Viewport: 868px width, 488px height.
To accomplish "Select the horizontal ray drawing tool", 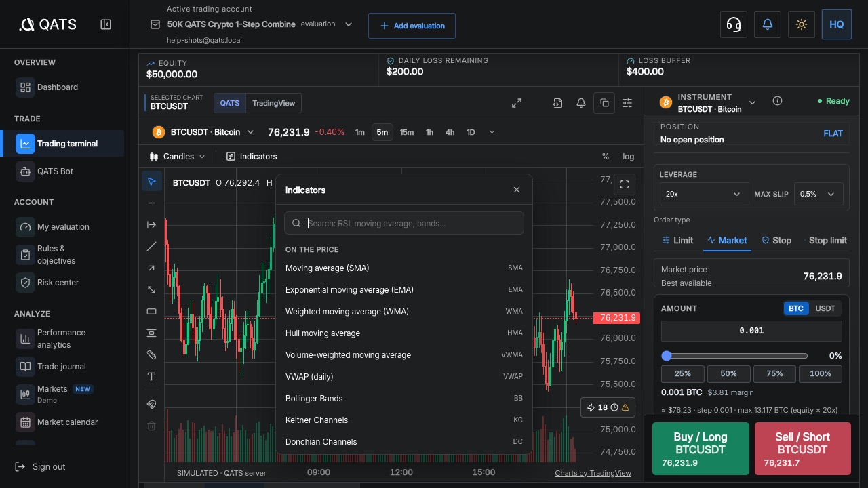I will pyautogui.click(x=151, y=224).
